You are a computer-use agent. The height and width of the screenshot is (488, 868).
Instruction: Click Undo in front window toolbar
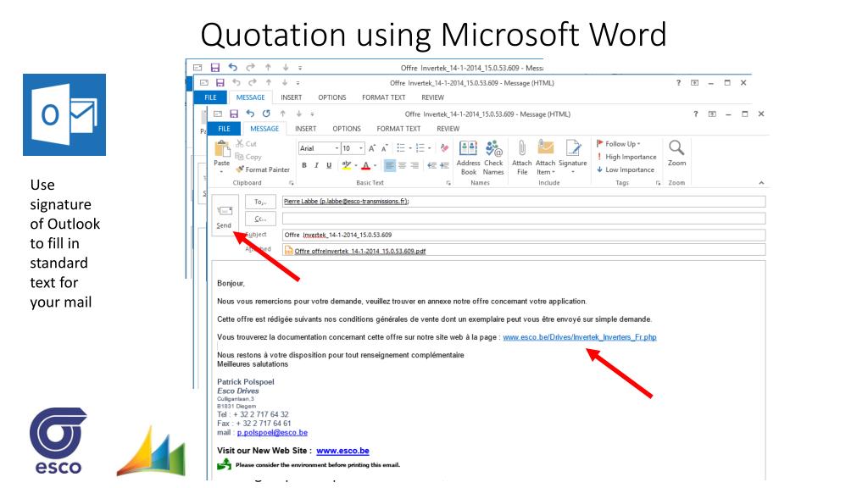(x=250, y=114)
